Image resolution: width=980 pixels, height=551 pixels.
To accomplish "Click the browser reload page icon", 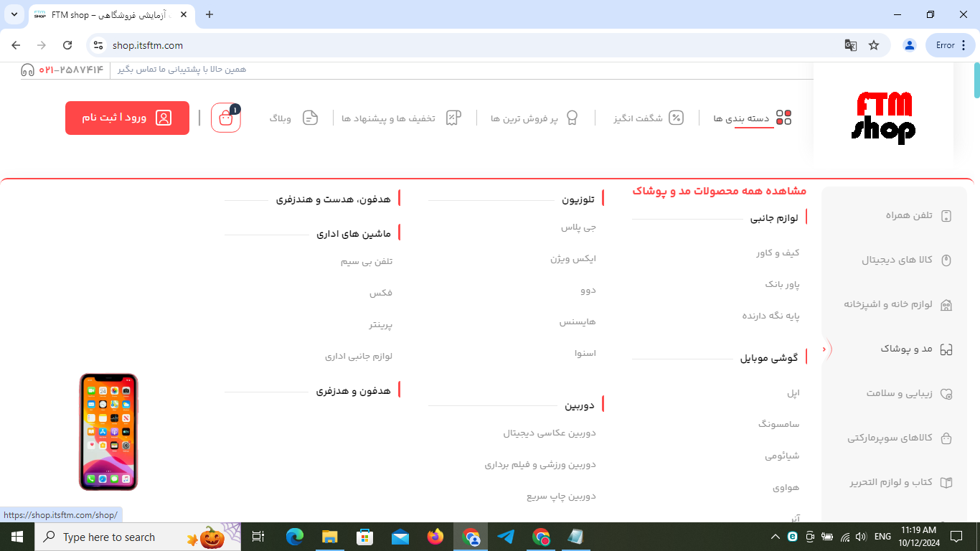I will coord(67,45).
